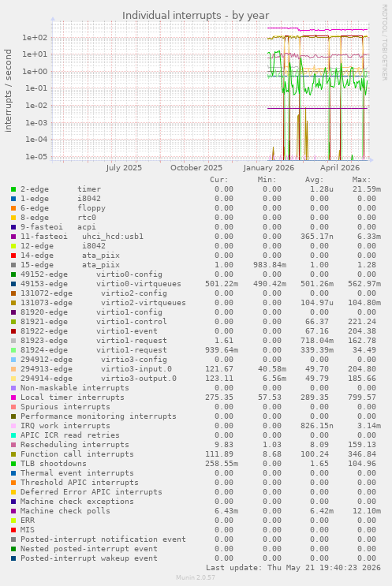
Task: Click the January 2026 x-axis label
Action: [x=269, y=168]
